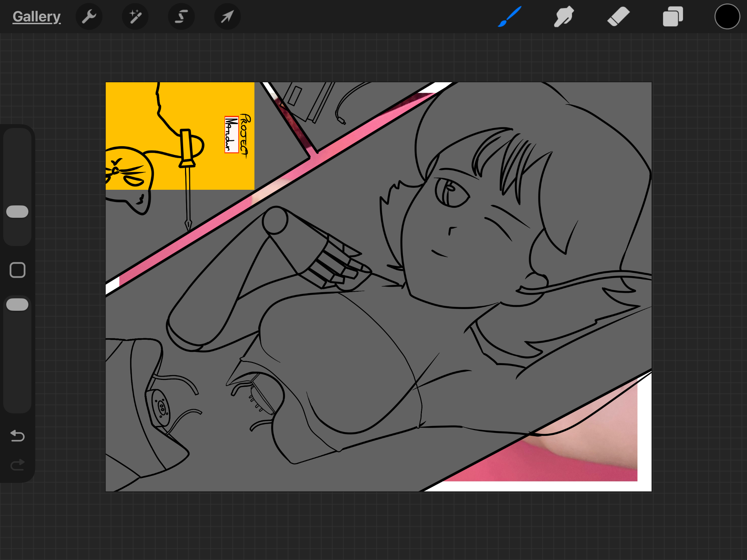This screenshot has height=560, width=747.
Task: Click the red-bordered Mandur label on canvas
Action: pos(231,134)
